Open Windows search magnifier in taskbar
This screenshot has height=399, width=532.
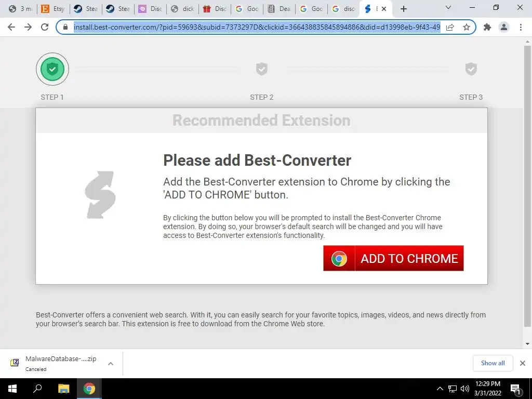(x=37, y=389)
